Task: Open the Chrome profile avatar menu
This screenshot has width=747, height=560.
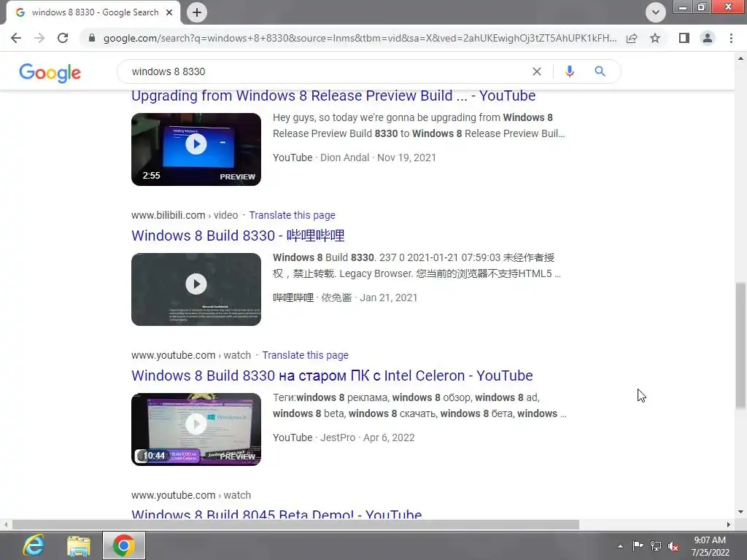Action: pyautogui.click(x=708, y=38)
